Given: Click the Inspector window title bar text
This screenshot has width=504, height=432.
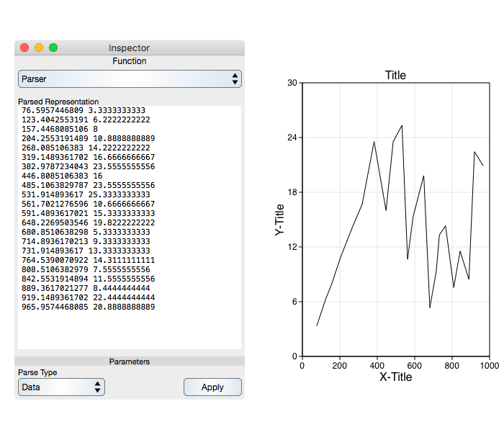Looking at the screenshot, I should point(129,48).
